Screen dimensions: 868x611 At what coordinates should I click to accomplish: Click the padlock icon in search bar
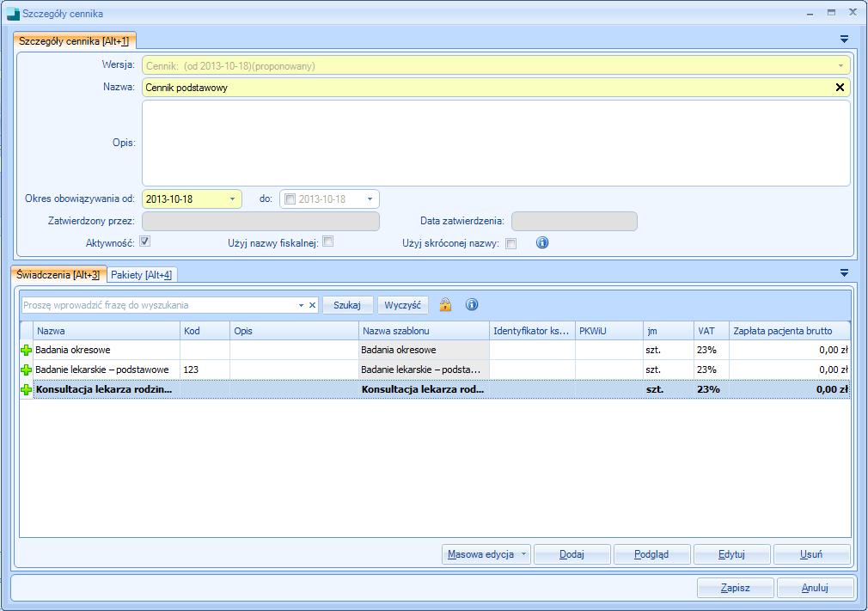point(445,304)
